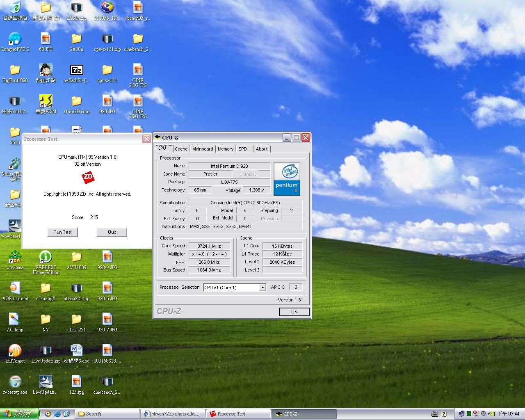525x420 pixels.
Task: Click the OK button in CPU-Z
Action: coord(294,312)
